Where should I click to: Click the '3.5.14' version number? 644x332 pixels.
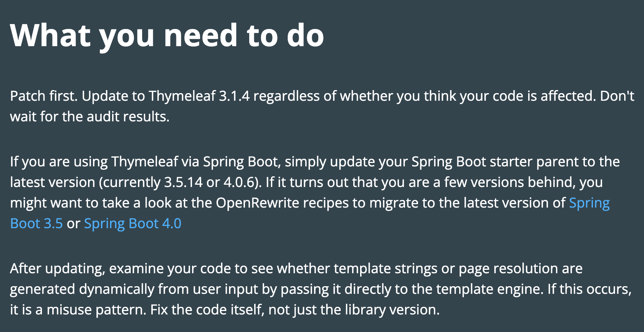(183, 182)
